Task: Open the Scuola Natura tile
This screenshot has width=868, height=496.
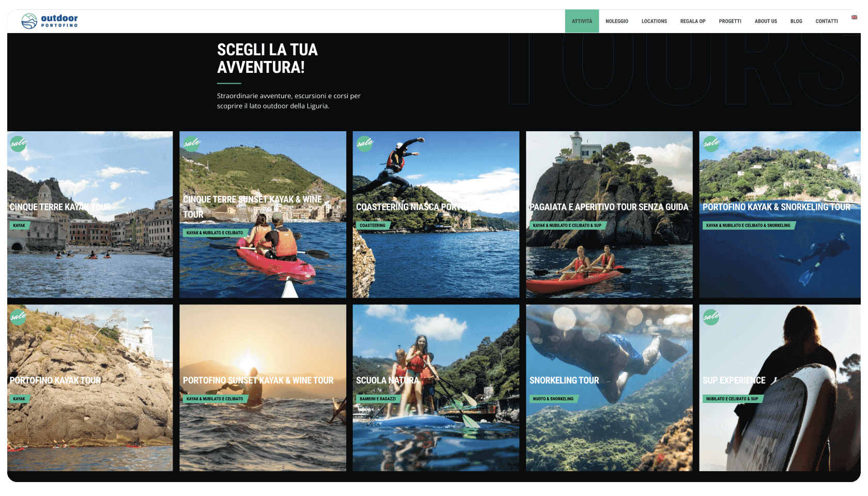Action: (x=436, y=388)
